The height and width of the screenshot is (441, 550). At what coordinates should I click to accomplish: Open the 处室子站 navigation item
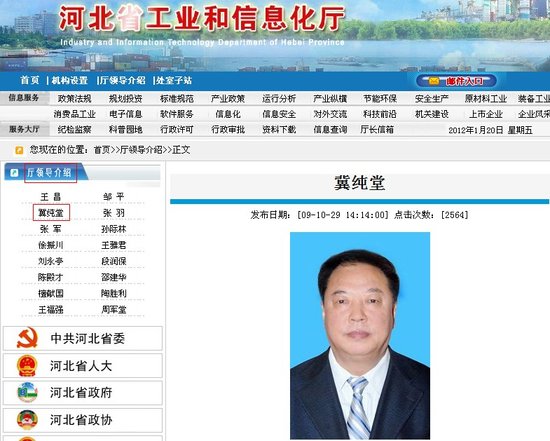(174, 80)
